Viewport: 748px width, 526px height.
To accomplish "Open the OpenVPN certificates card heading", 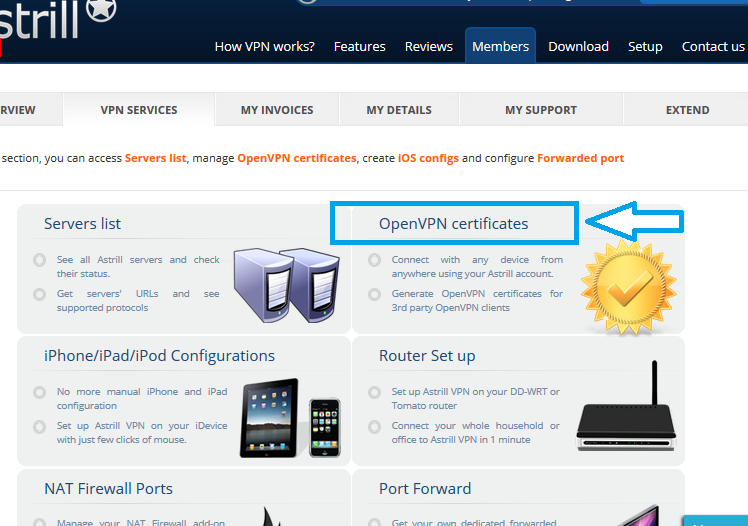I will (454, 224).
